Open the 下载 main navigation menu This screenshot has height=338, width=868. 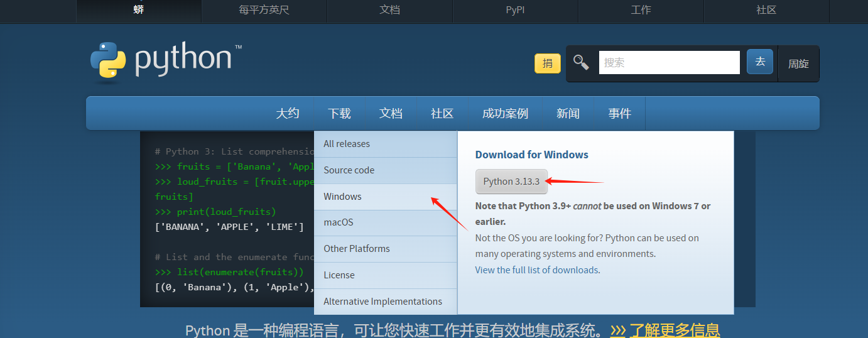coord(339,114)
